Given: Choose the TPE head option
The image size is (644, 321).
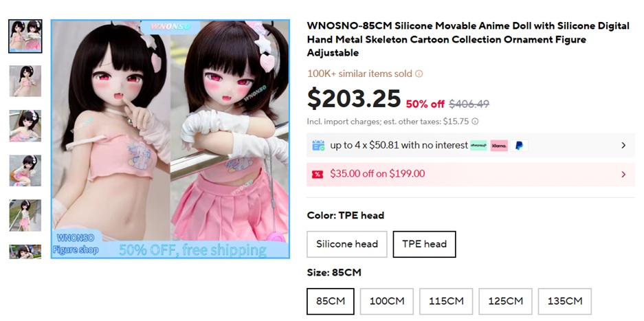Looking at the screenshot, I should point(424,244).
